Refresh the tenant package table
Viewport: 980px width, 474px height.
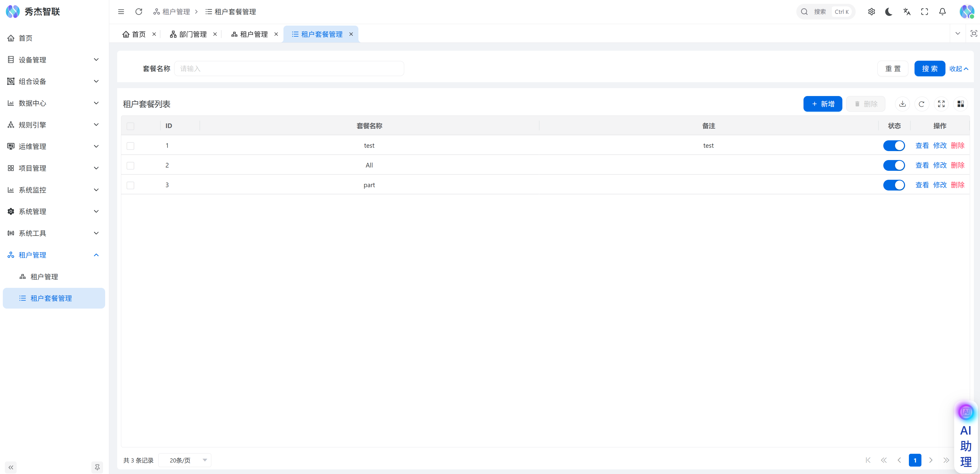click(x=921, y=104)
